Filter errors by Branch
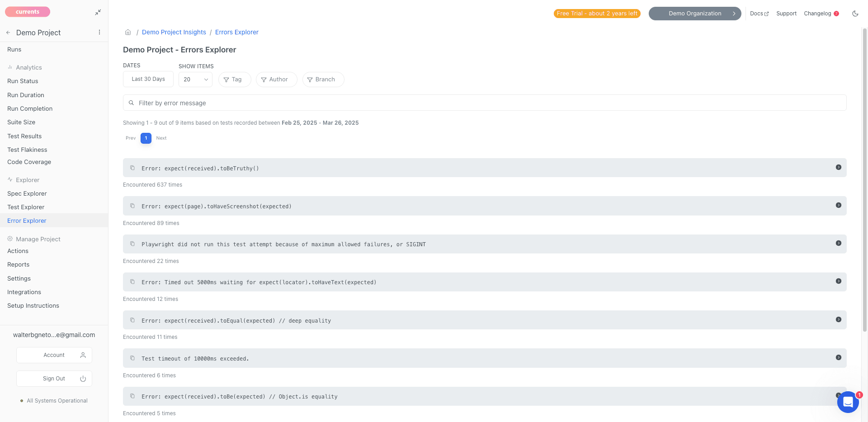The width and height of the screenshot is (868, 422). [323, 80]
